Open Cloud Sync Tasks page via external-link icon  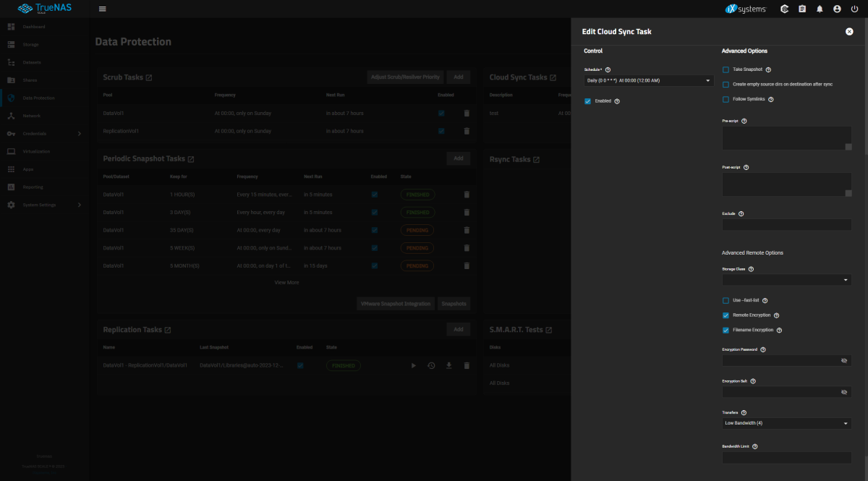553,77
